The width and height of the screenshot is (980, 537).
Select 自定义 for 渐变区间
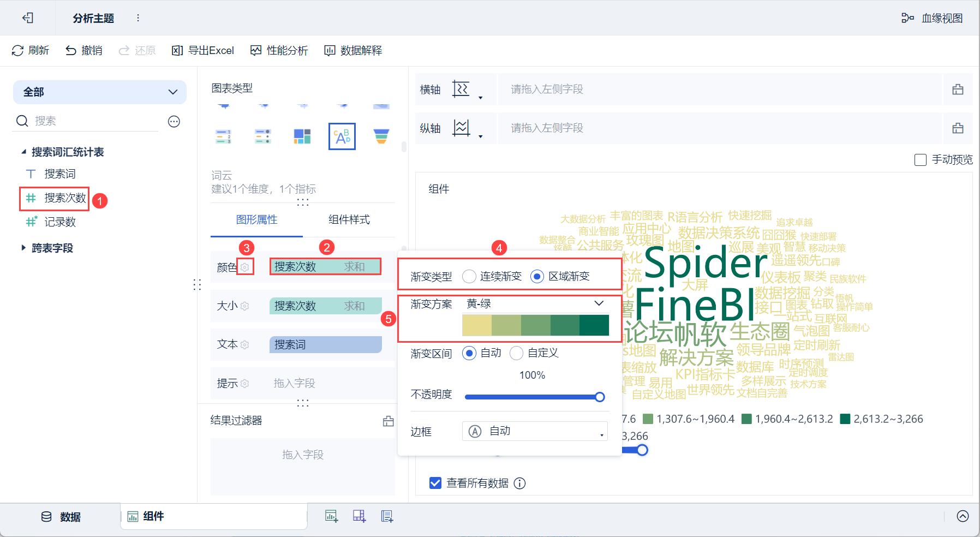(516, 353)
